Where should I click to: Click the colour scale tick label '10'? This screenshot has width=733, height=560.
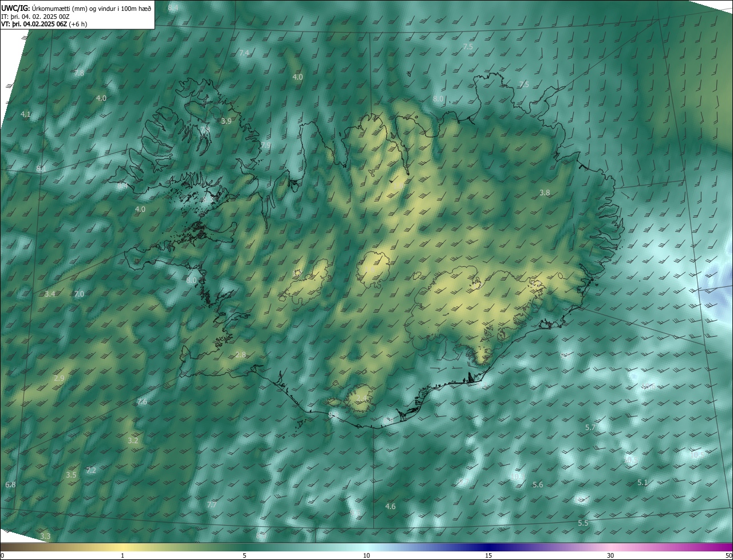(366, 555)
